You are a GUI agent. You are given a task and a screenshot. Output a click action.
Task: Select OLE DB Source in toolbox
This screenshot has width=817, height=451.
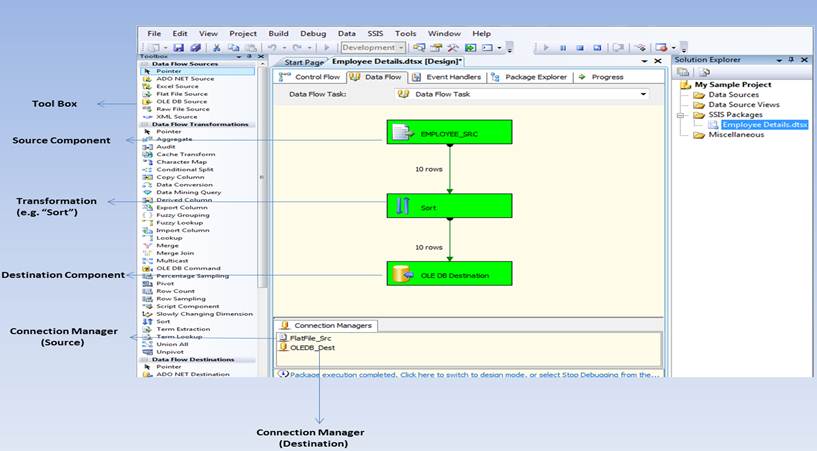point(181,102)
